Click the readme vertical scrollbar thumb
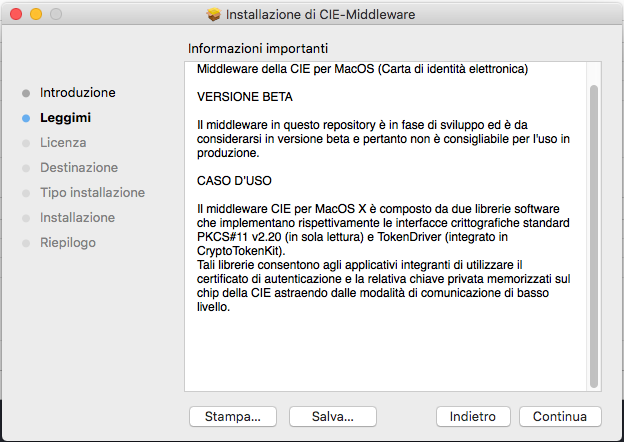The height and width of the screenshot is (442, 624). [x=594, y=236]
